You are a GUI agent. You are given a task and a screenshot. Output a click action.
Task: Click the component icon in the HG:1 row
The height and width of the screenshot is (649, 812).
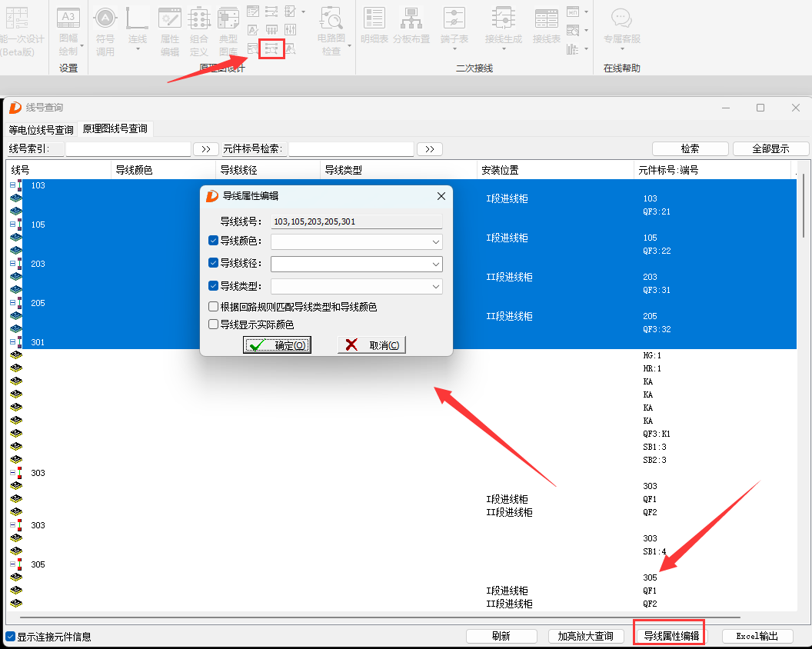[x=16, y=355]
